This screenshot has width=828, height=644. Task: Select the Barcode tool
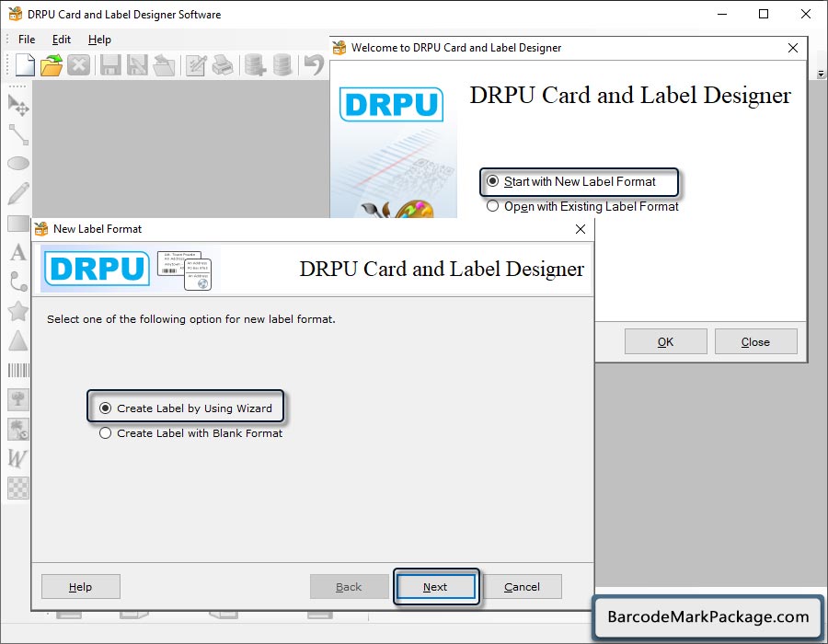coord(18,370)
